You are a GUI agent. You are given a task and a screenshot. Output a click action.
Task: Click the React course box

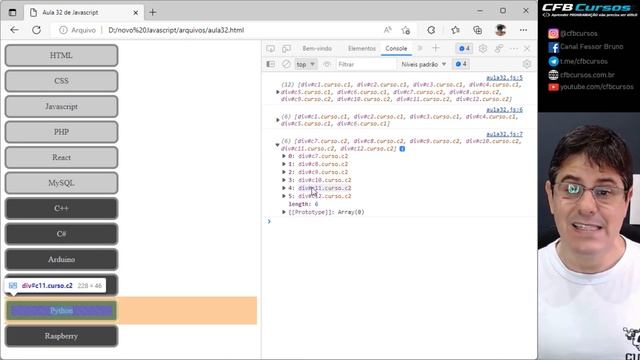pyautogui.click(x=61, y=158)
